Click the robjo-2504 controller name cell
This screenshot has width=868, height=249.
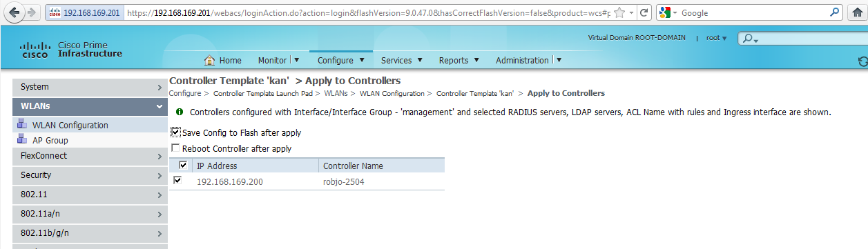click(343, 182)
